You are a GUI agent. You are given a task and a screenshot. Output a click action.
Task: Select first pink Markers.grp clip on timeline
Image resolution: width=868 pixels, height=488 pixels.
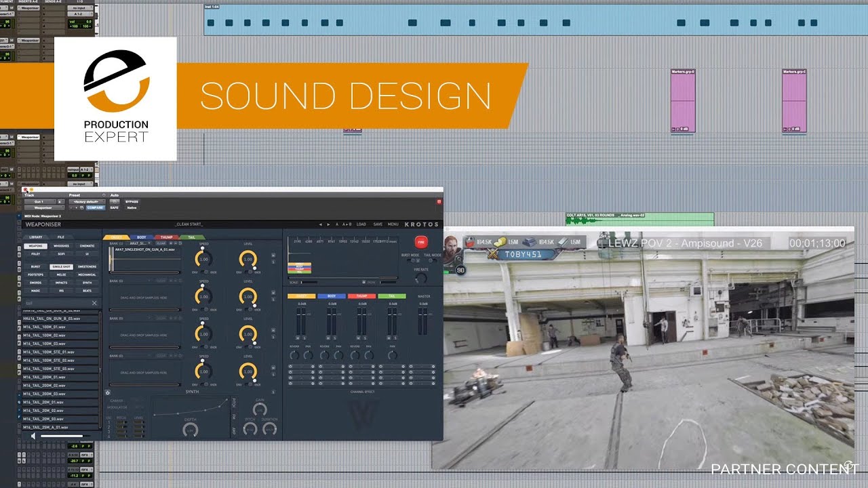pyautogui.click(x=683, y=101)
